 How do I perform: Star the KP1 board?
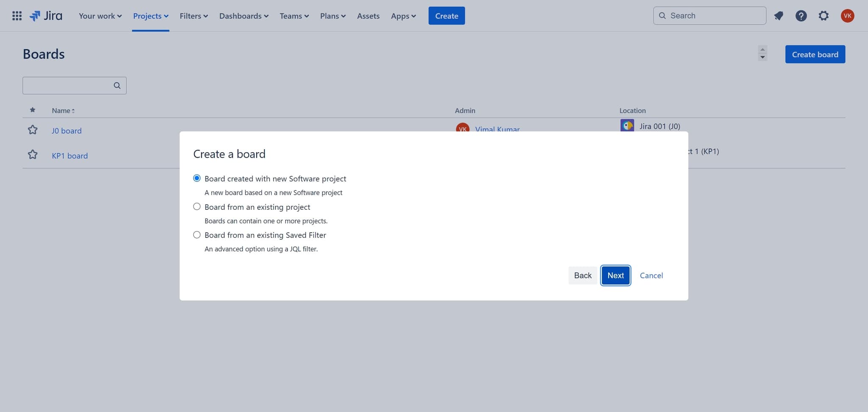33,155
